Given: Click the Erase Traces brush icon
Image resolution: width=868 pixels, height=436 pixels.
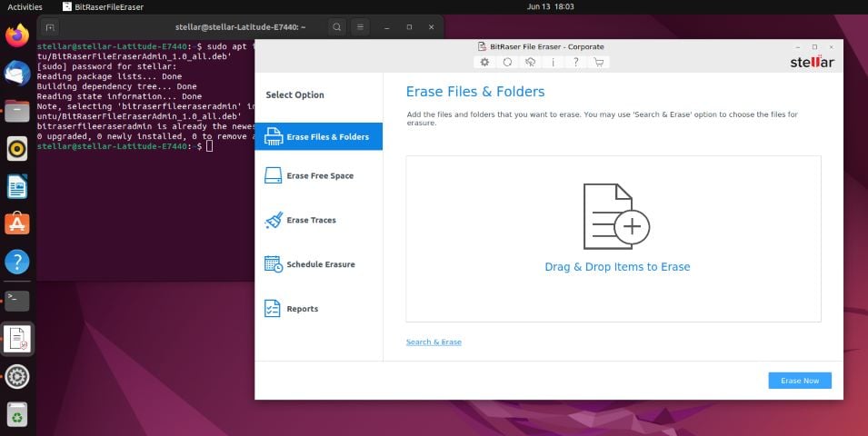Looking at the screenshot, I should [x=274, y=220].
